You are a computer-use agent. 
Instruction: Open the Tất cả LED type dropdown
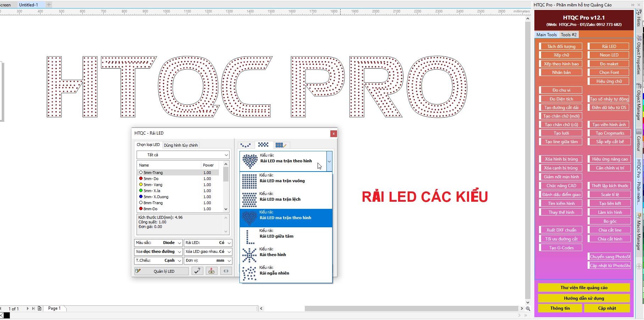point(226,154)
